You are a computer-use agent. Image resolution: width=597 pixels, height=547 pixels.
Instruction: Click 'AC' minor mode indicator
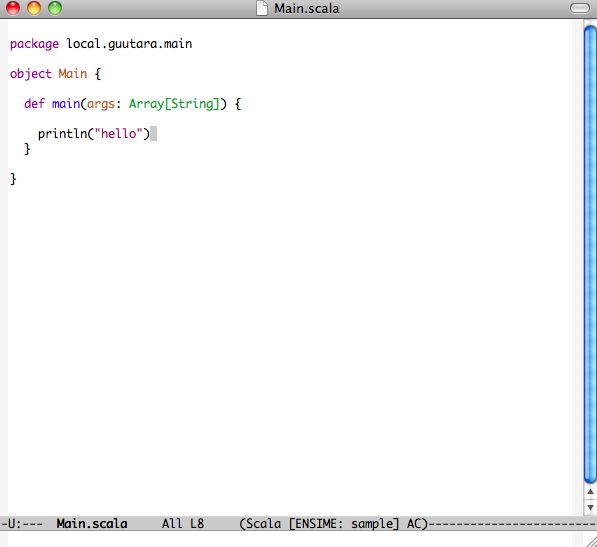[414, 524]
